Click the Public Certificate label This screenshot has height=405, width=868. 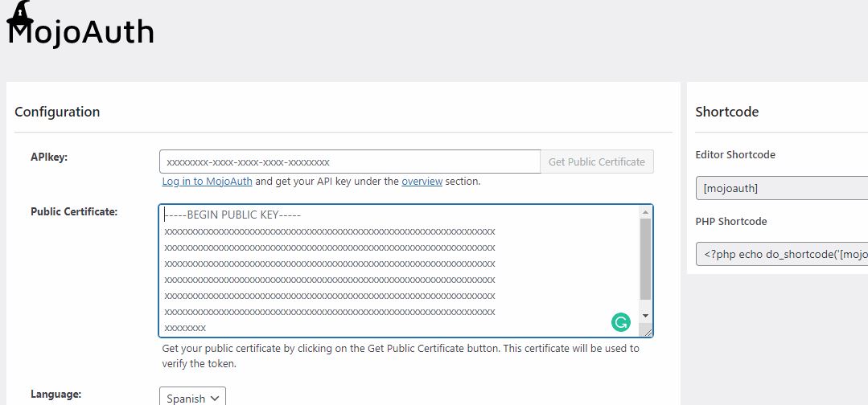pyautogui.click(x=74, y=211)
